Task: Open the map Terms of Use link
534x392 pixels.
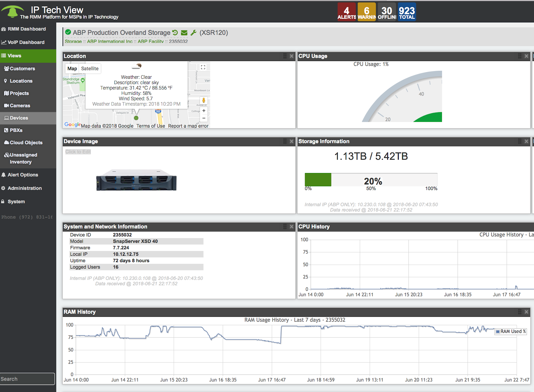Action: (x=151, y=126)
